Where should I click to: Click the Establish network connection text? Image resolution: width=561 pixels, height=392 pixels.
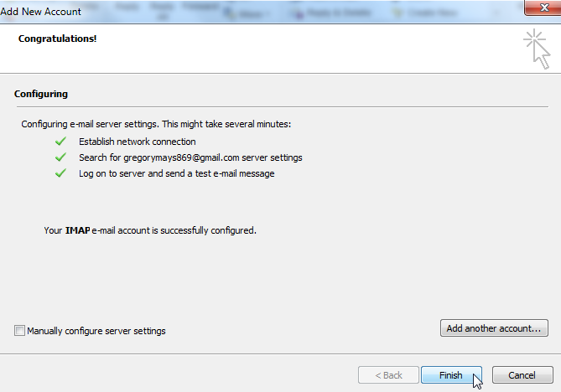coord(137,142)
